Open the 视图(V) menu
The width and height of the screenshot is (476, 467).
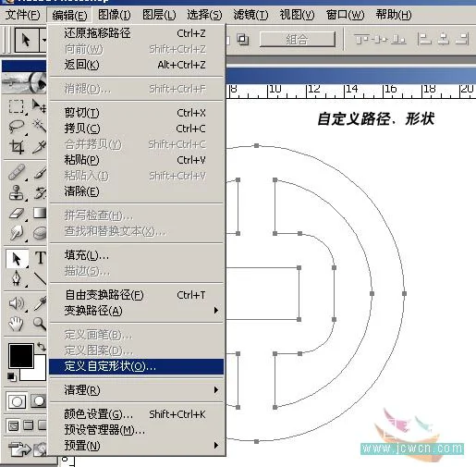[297, 15]
